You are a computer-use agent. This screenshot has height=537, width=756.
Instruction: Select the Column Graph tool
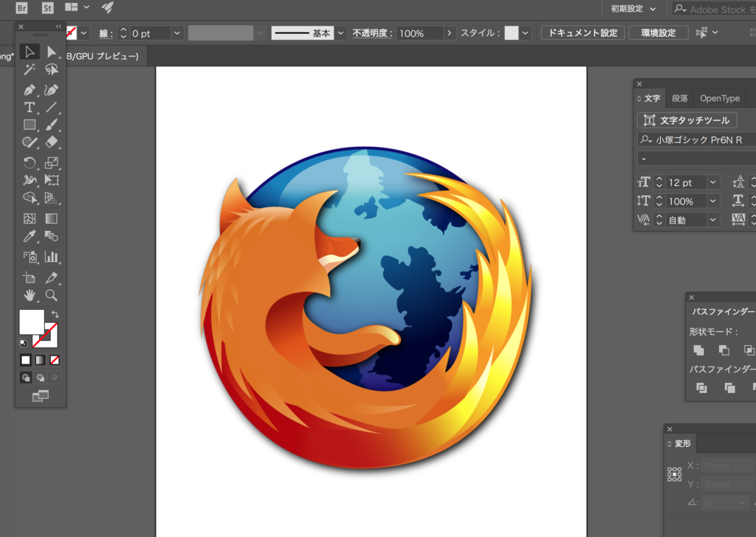click(x=52, y=257)
